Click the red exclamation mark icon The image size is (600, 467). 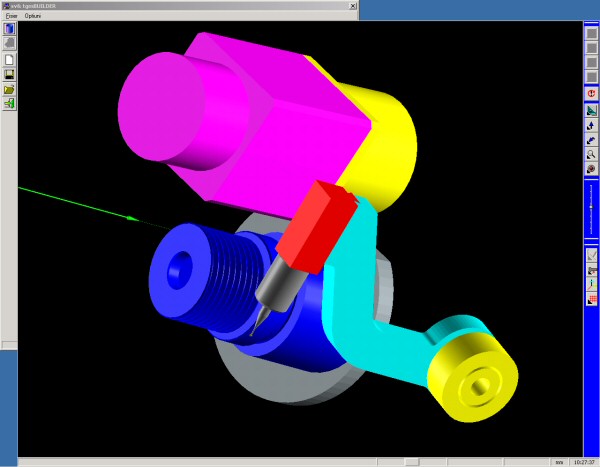click(x=591, y=94)
